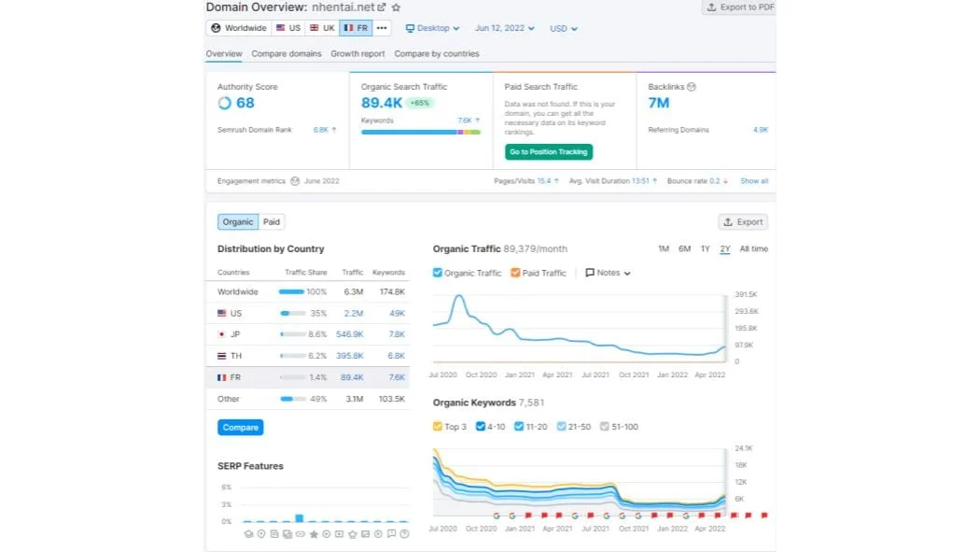
Task: Click the blue Compare button
Action: point(241,428)
